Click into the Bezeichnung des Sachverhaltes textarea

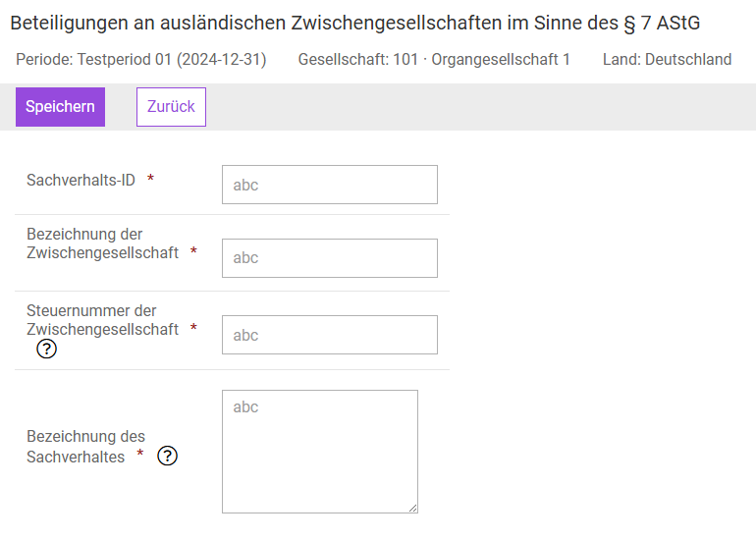pyautogui.click(x=320, y=452)
